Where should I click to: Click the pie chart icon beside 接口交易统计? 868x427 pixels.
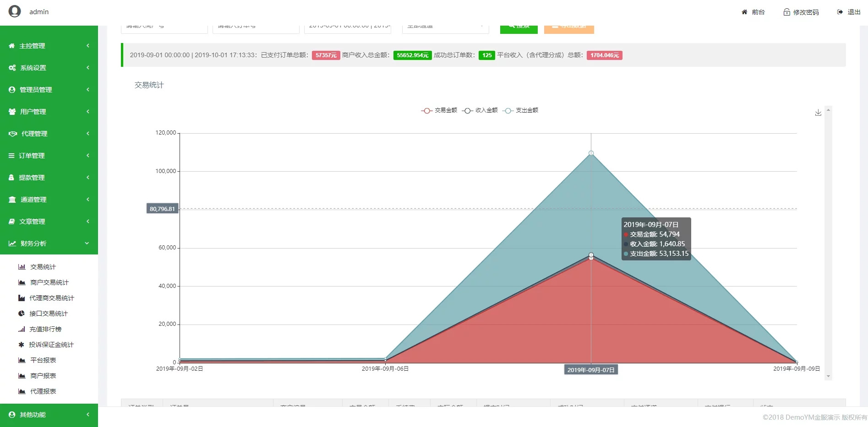tap(21, 313)
